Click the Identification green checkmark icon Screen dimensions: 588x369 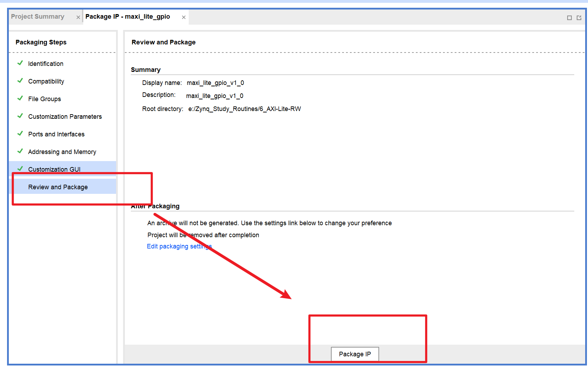[x=20, y=63]
